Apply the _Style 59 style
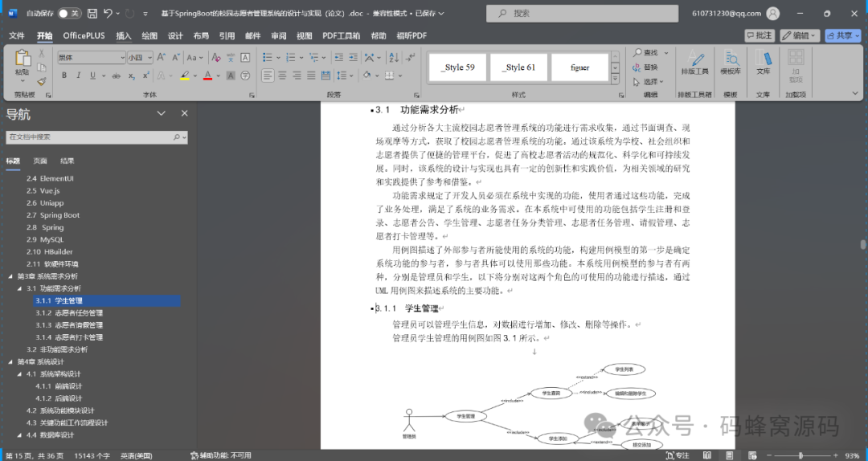This screenshot has height=461, width=868. click(x=458, y=67)
